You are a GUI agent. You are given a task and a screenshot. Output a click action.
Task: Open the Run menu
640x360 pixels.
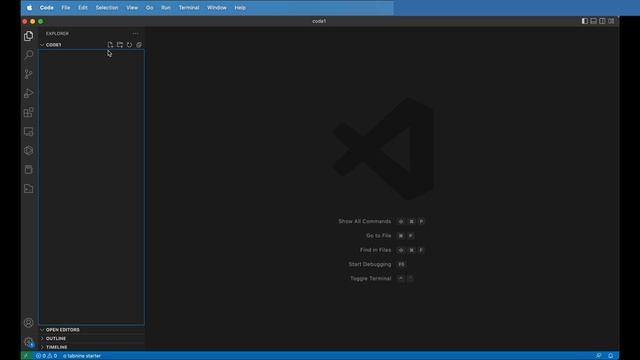166,8
